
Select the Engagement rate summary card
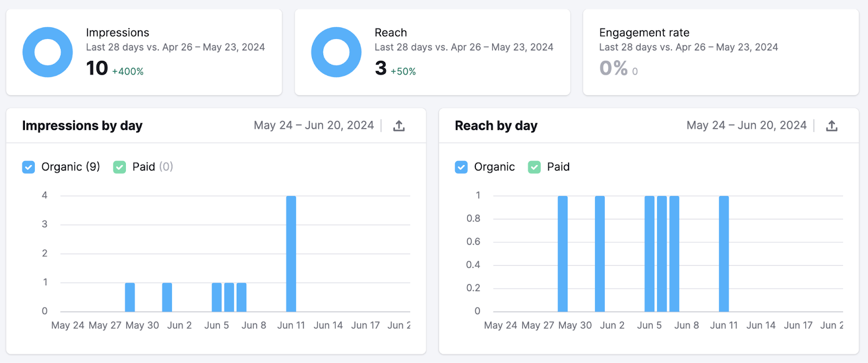[720, 52]
